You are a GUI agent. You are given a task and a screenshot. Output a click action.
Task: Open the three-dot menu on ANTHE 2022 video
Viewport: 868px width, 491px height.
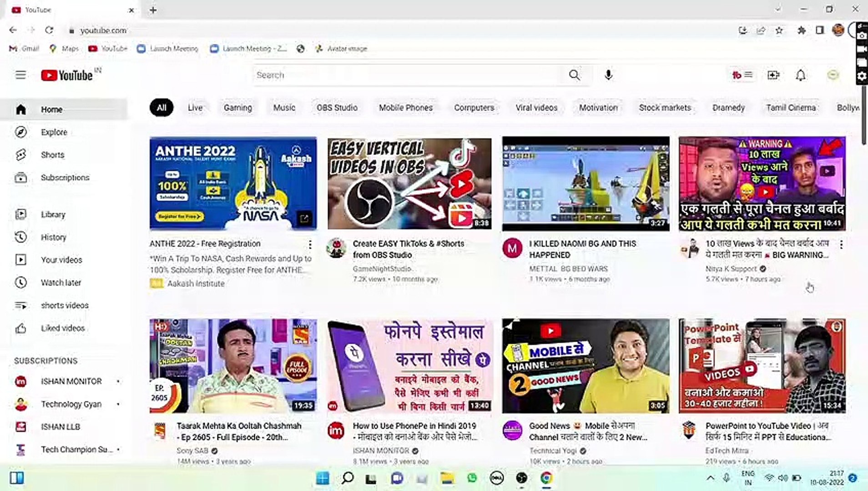310,244
